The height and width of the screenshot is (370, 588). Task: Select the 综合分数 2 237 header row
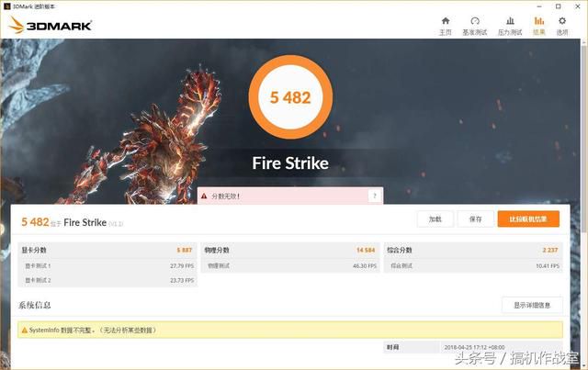click(473, 250)
